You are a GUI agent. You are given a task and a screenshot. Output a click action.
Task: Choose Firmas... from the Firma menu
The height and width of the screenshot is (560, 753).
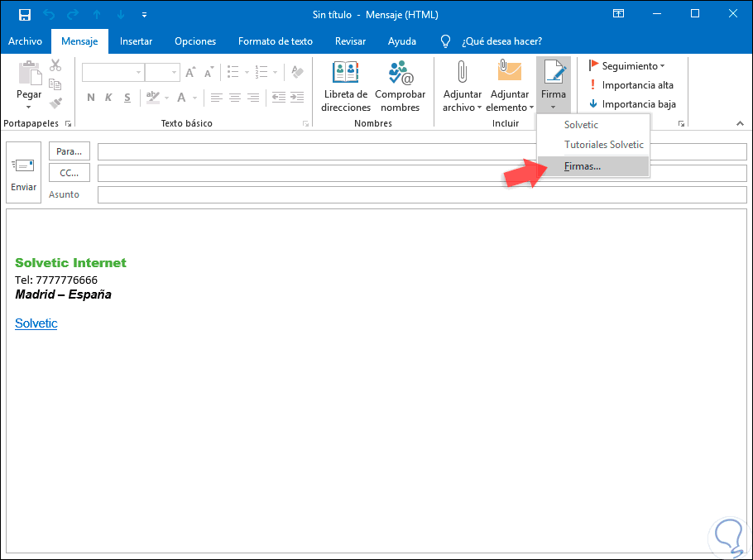tap(583, 166)
